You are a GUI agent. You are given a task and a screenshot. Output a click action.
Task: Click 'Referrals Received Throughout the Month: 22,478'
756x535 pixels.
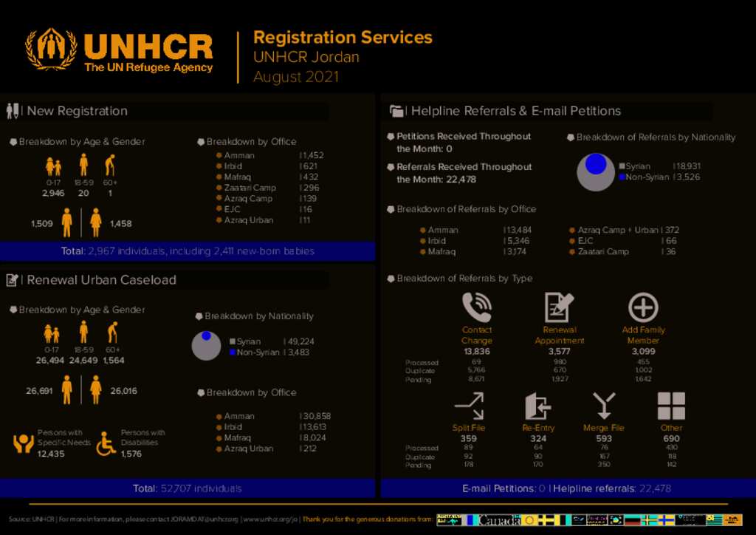click(x=464, y=173)
